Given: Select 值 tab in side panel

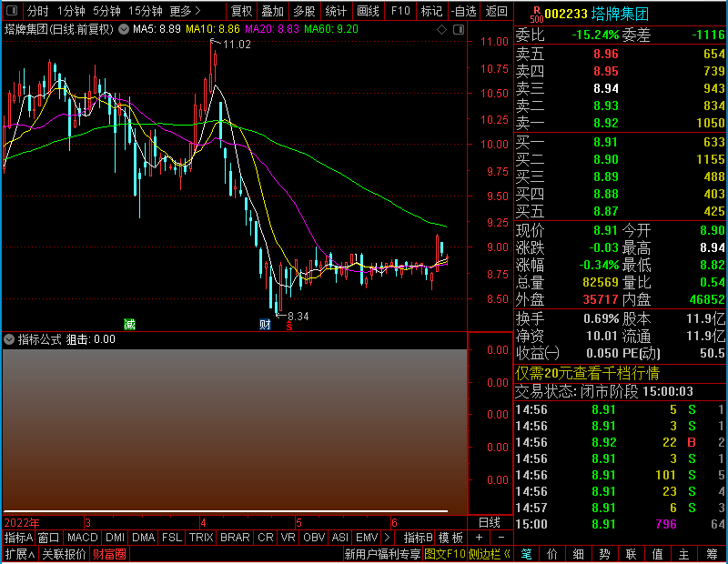Looking at the screenshot, I should click(657, 554).
